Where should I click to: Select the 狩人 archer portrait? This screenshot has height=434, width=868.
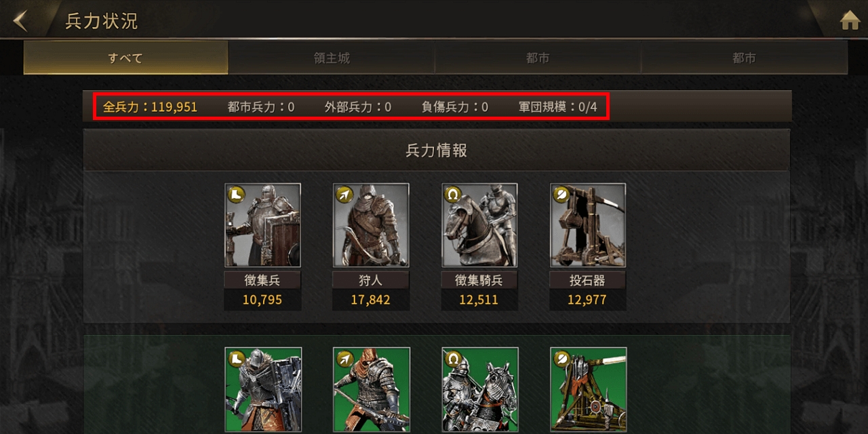371,225
